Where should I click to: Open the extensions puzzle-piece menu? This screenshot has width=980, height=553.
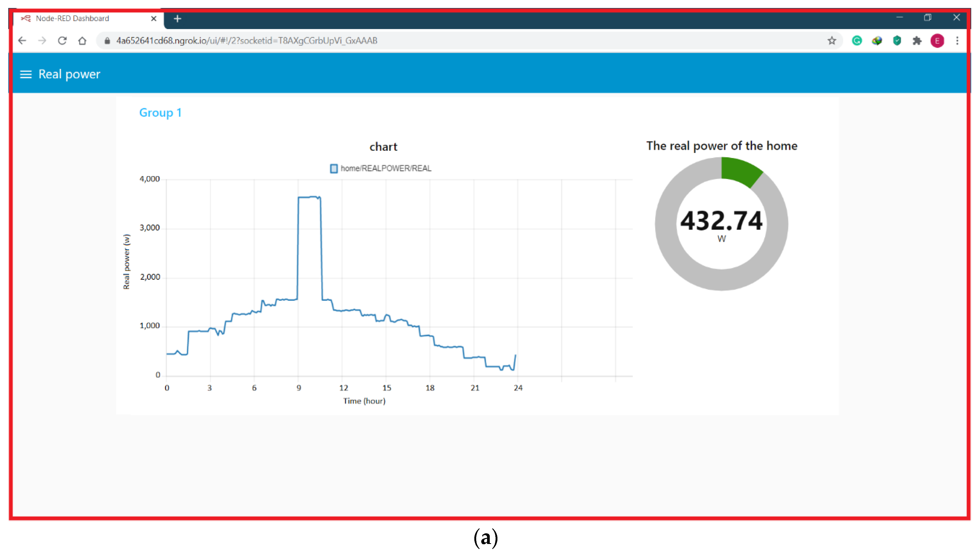917,41
